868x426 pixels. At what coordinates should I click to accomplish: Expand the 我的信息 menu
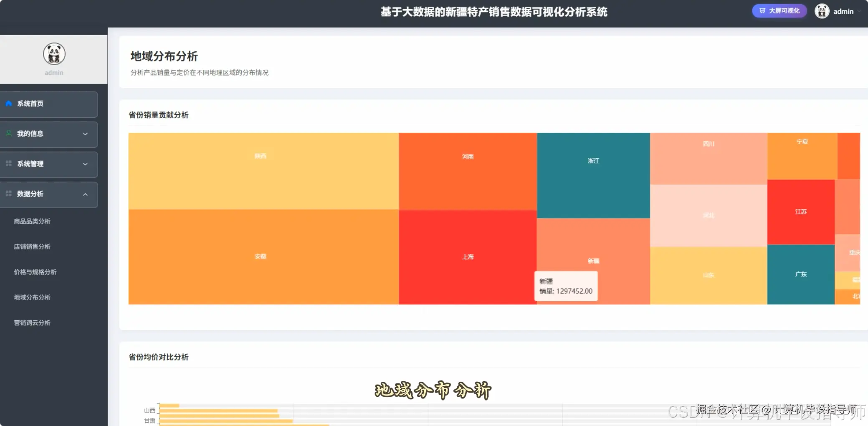[x=49, y=134]
